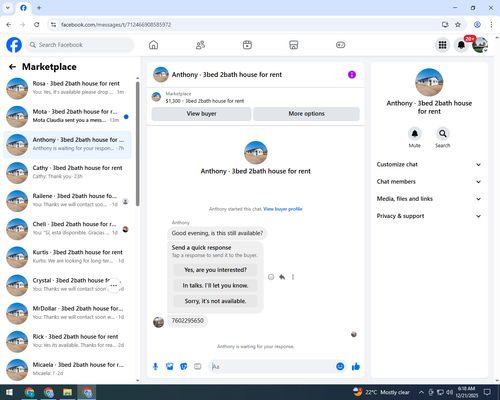Focus the Search Facebook field
500x400 pixels.
(x=80, y=45)
